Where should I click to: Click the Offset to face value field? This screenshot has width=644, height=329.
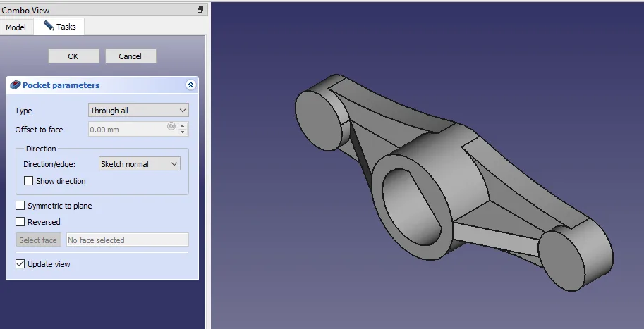tap(127, 130)
